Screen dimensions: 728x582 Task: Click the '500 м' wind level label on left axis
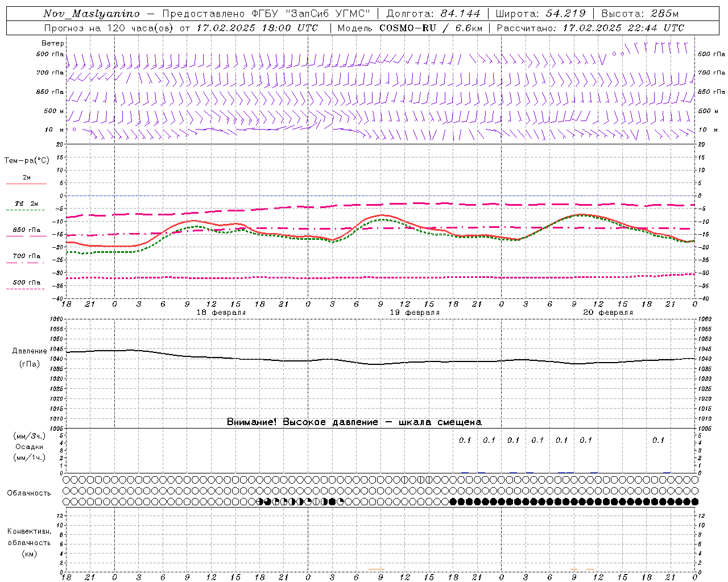point(55,111)
